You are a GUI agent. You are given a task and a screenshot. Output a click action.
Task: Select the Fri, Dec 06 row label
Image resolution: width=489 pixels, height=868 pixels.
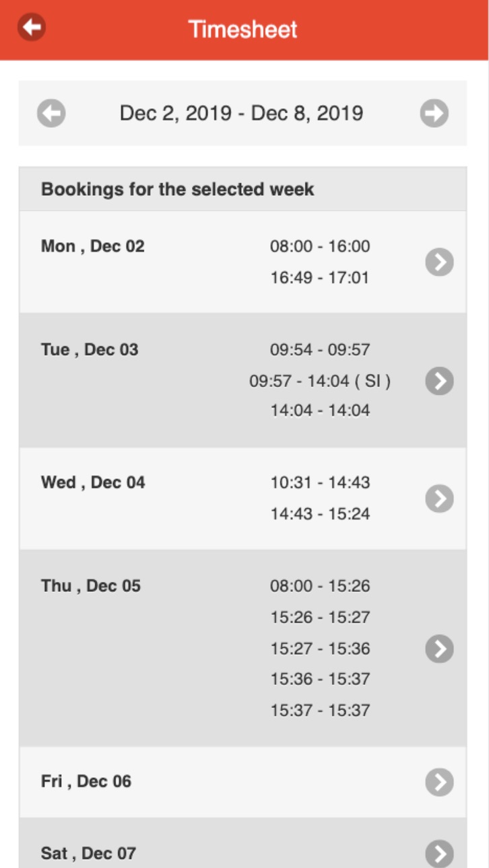click(x=86, y=782)
